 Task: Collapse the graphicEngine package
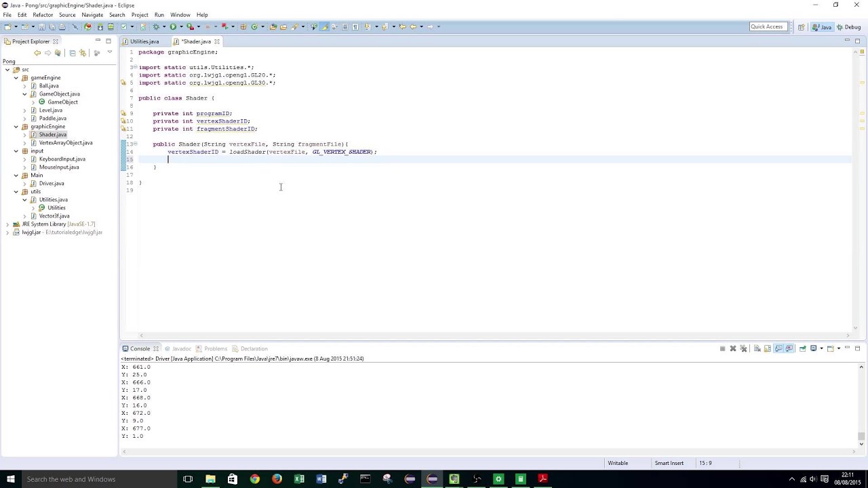click(16, 127)
